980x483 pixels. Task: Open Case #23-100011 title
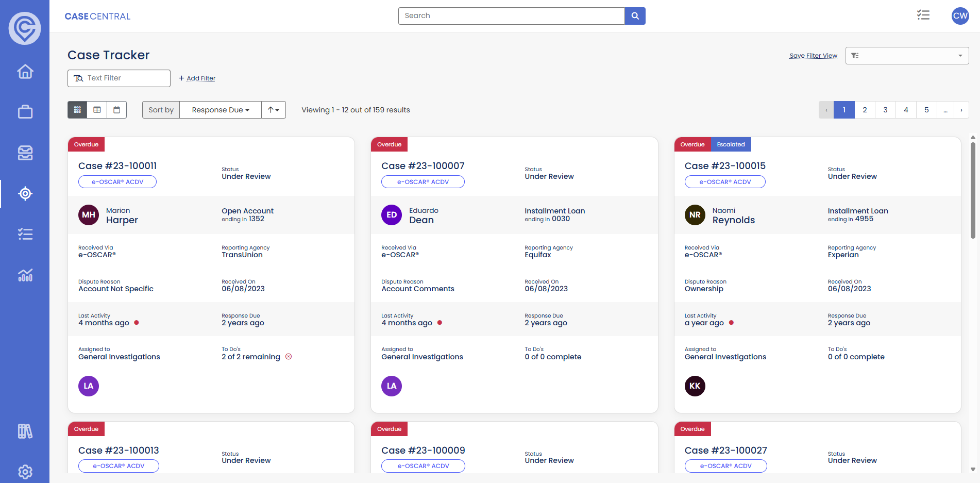[117, 166]
